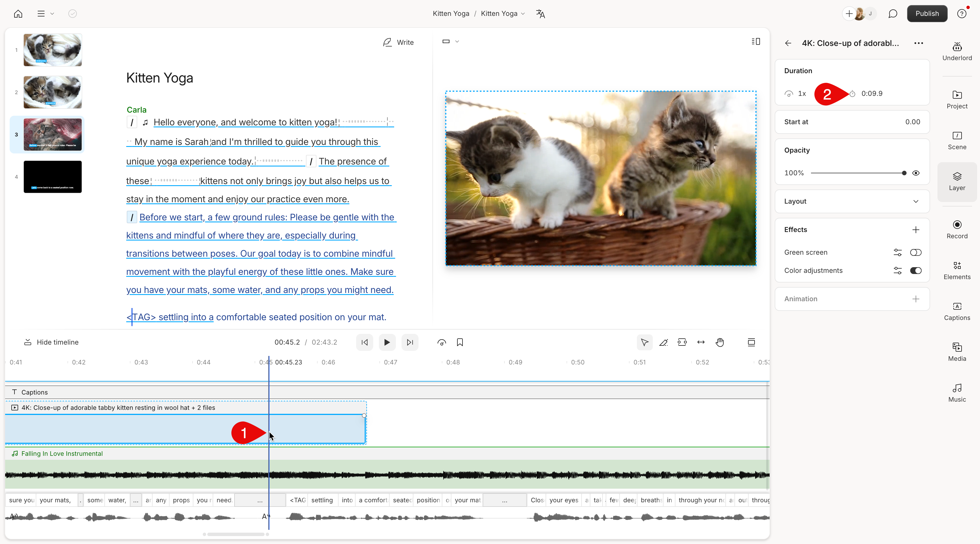This screenshot has width=980, height=544.
Task: Switch to the Layer tab
Action: [x=957, y=182]
